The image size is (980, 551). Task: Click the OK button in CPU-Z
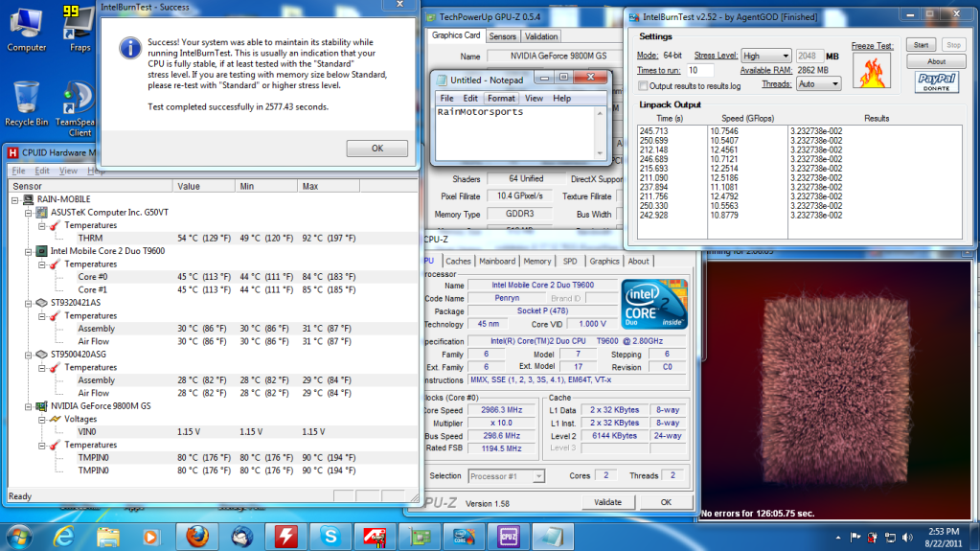[666, 502]
